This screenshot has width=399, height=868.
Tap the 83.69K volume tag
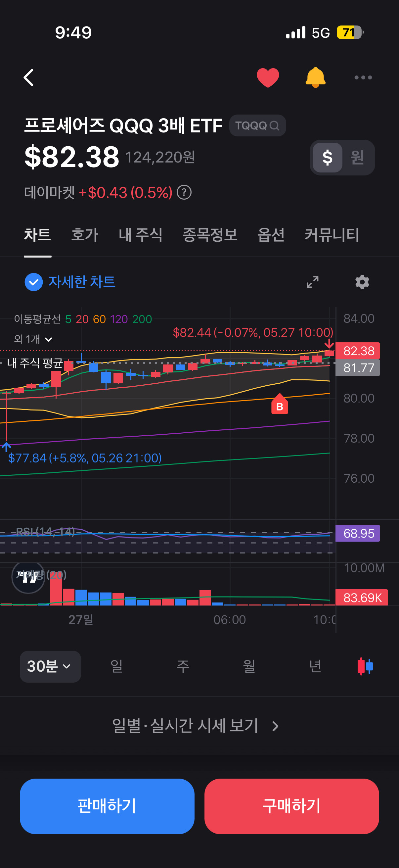click(362, 598)
